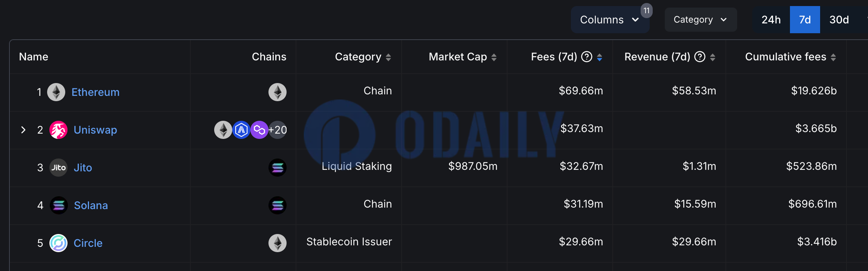Sort by Cumulative fees column
This screenshot has height=271, width=868.
[x=791, y=57]
